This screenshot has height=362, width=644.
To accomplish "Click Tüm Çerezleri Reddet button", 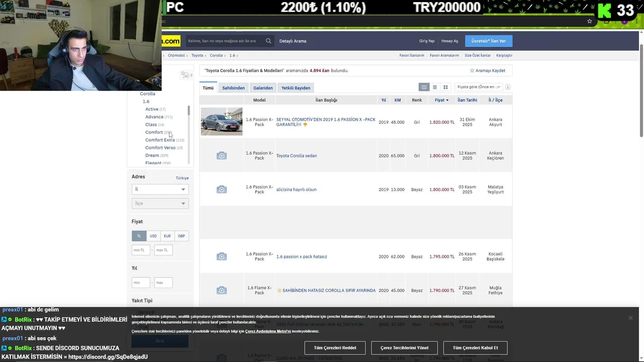I will click(x=335, y=348).
